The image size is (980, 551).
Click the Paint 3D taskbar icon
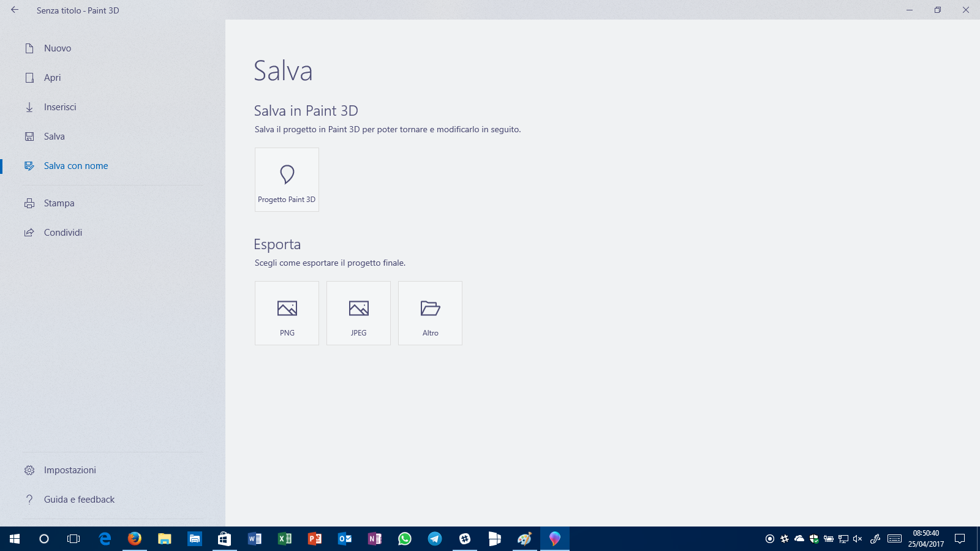555,539
